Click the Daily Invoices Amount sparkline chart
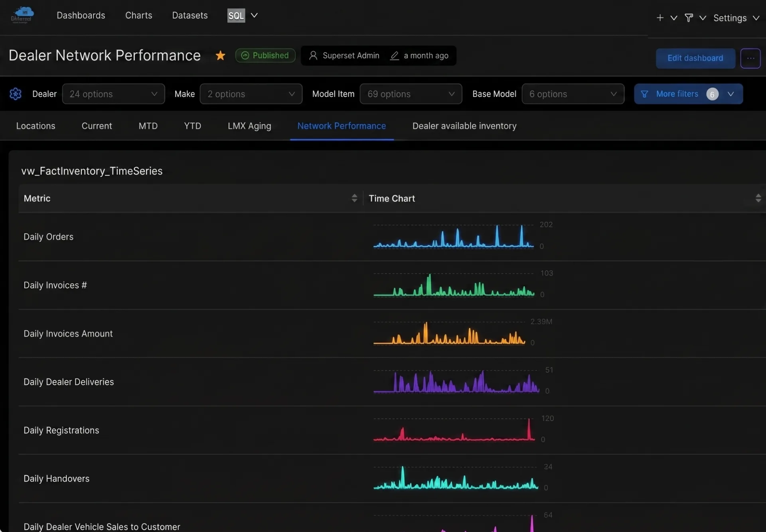Screen dimensions: 766x532 pyautogui.click(x=449, y=333)
